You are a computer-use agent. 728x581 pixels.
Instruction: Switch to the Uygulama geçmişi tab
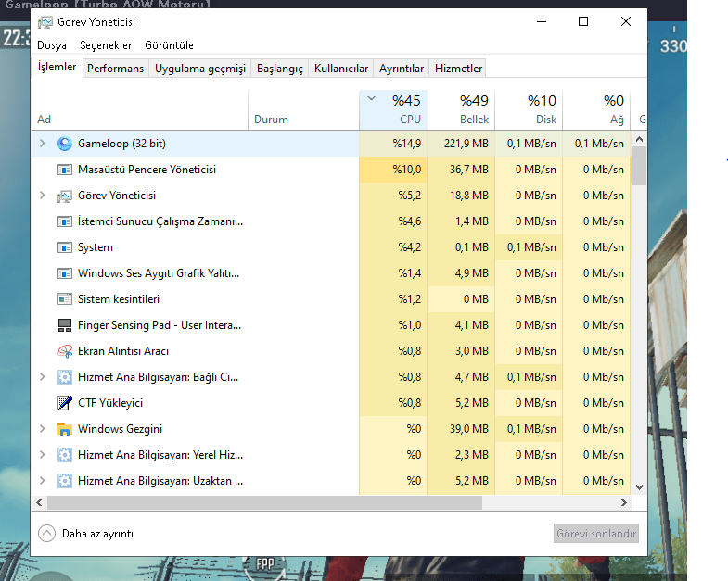pyautogui.click(x=200, y=69)
